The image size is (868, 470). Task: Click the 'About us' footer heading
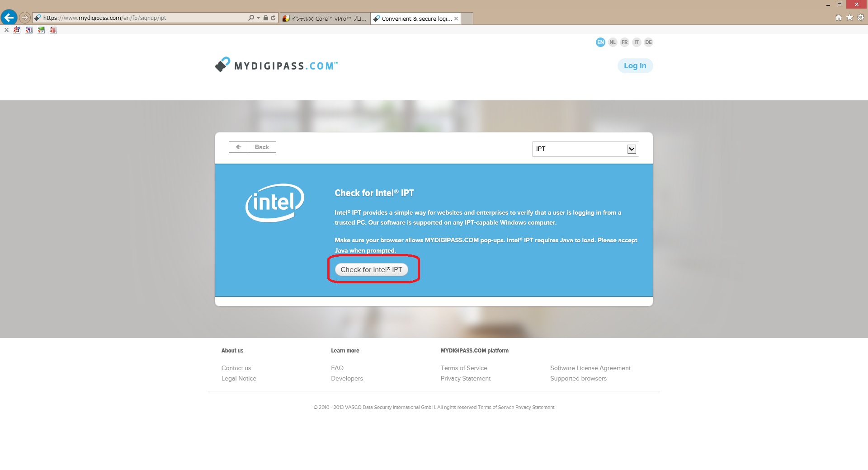click(x=232, y=351)
